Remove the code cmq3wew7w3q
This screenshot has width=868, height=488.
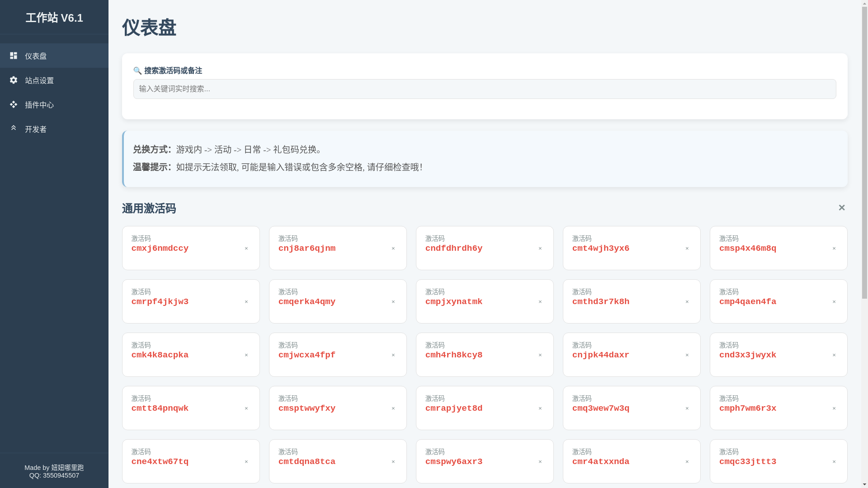[x=687, y=408]
